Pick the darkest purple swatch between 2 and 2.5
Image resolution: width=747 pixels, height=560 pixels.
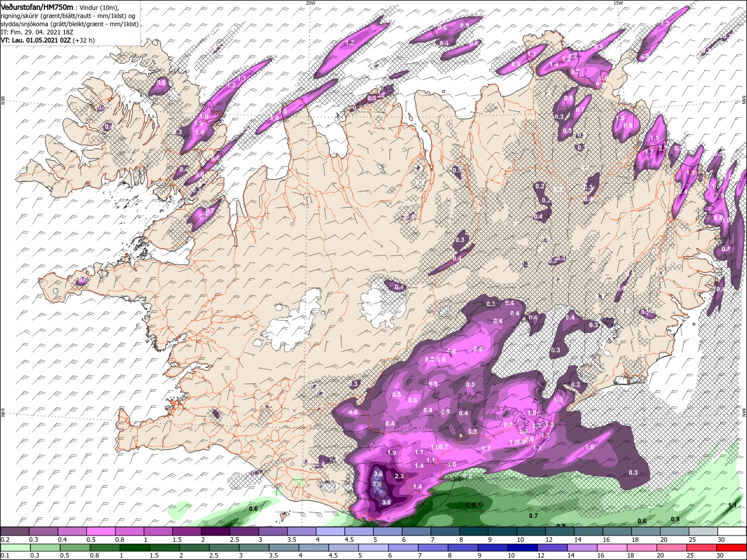[215, 531]
